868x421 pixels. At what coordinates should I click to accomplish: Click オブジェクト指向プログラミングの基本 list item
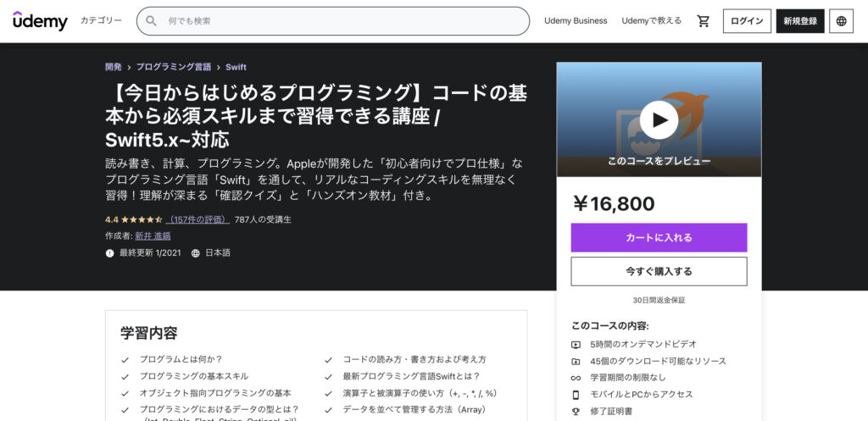[x=215, y=393]
